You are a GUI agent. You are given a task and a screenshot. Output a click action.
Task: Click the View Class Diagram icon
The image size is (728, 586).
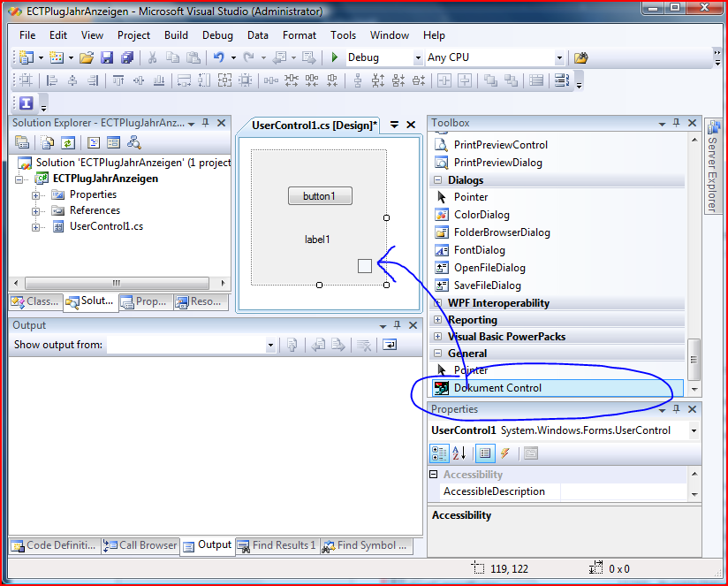134,142
